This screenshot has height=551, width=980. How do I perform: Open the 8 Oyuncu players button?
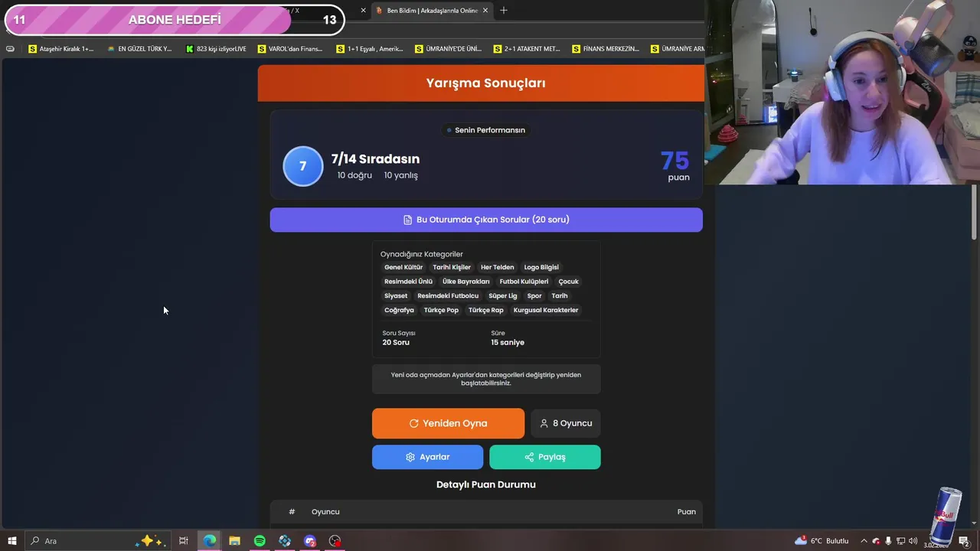coord(566,423)
